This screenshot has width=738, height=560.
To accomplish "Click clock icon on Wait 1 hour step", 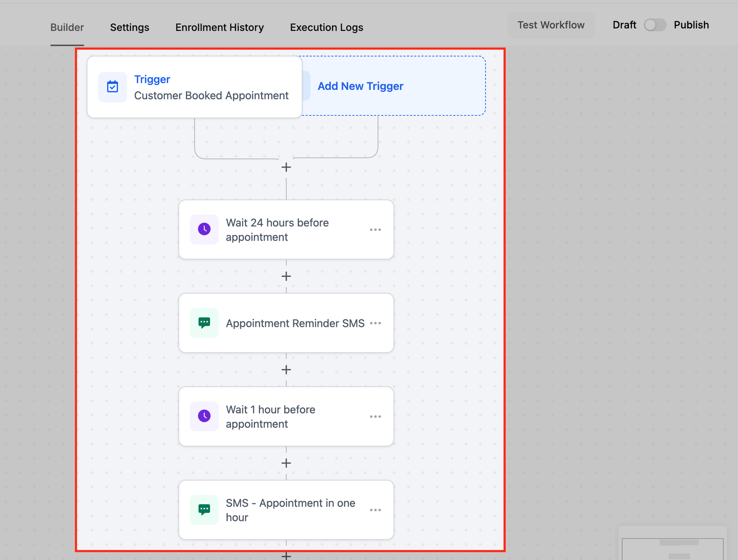I will click(x=204, y=416).
